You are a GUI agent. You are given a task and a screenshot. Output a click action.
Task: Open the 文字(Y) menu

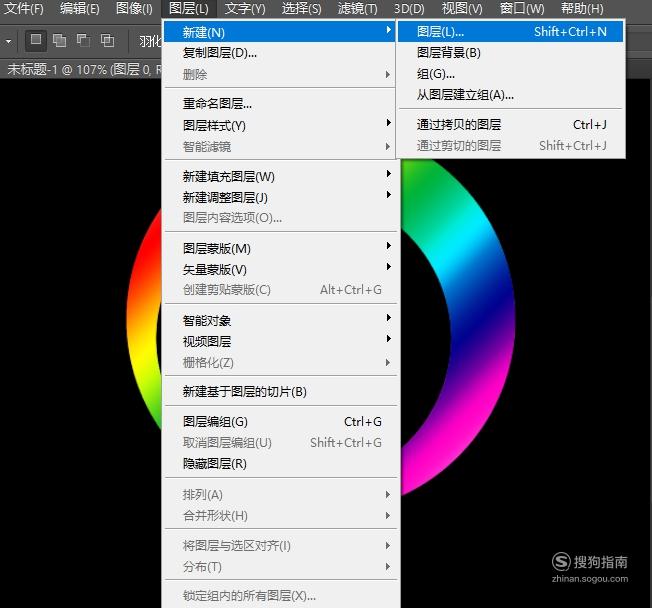(245, 8)
